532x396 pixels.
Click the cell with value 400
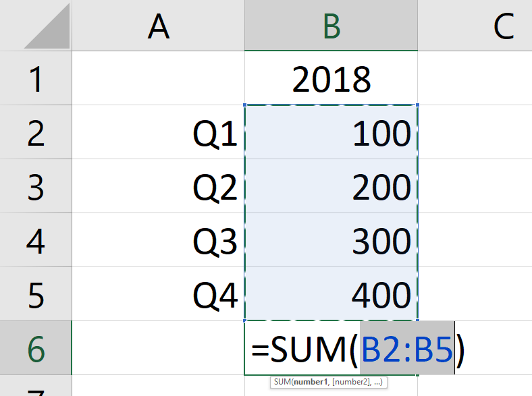pos(331,295)
